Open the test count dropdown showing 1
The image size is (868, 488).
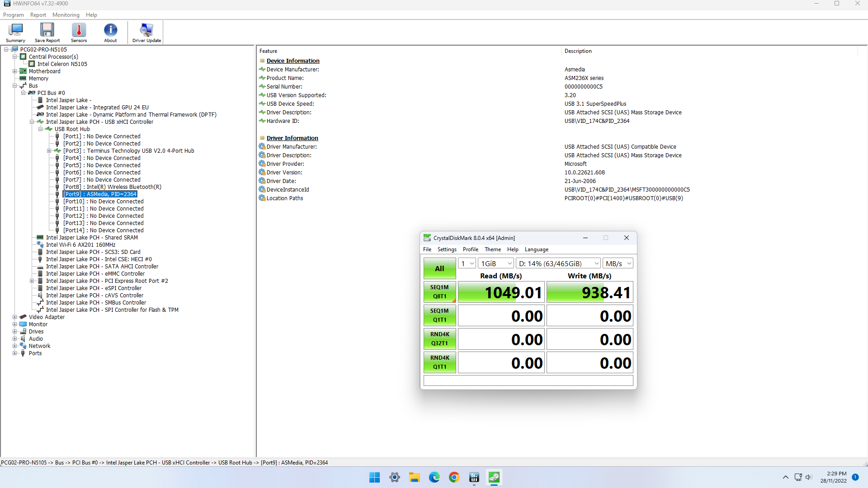pyautogui.click(x=467, y=263)
